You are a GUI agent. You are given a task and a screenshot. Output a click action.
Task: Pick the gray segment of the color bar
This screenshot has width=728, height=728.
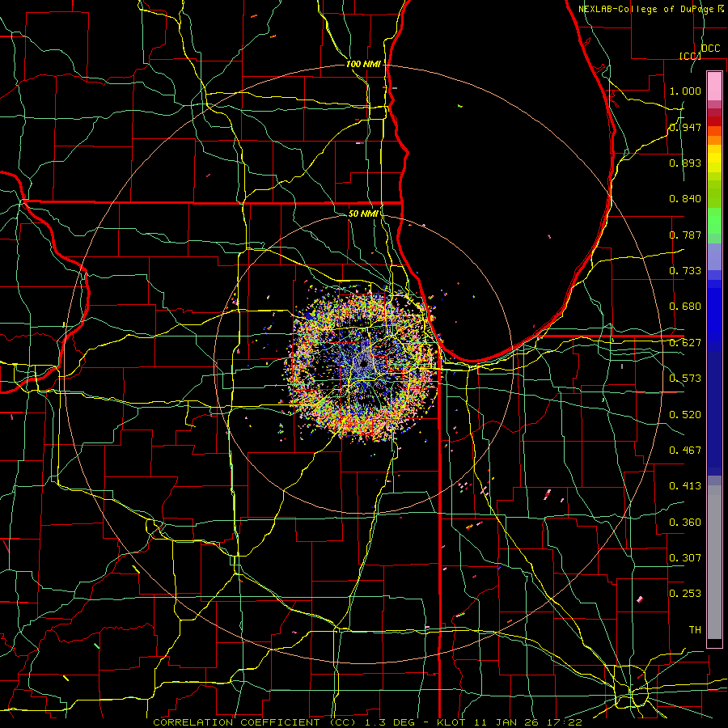point(714,562)
